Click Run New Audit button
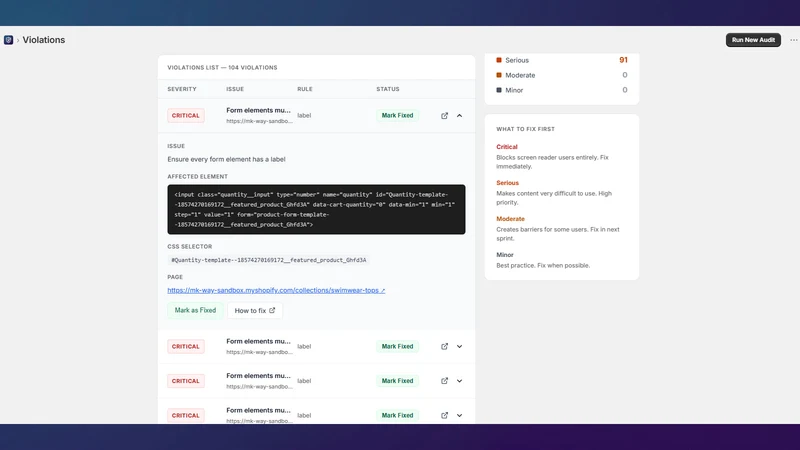Viewport: 800px width, 450px height. pos(753,40)
